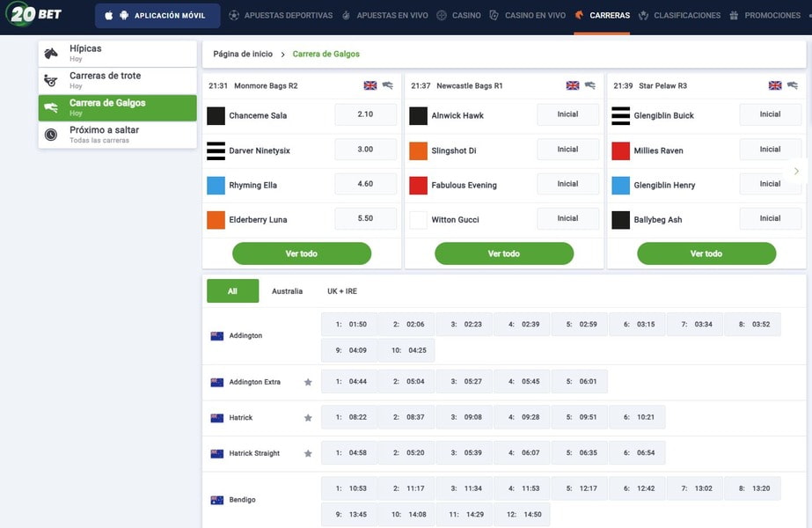Switch to the UK + IRE tab
Screen dimensions: 812x528
(342, 291)
